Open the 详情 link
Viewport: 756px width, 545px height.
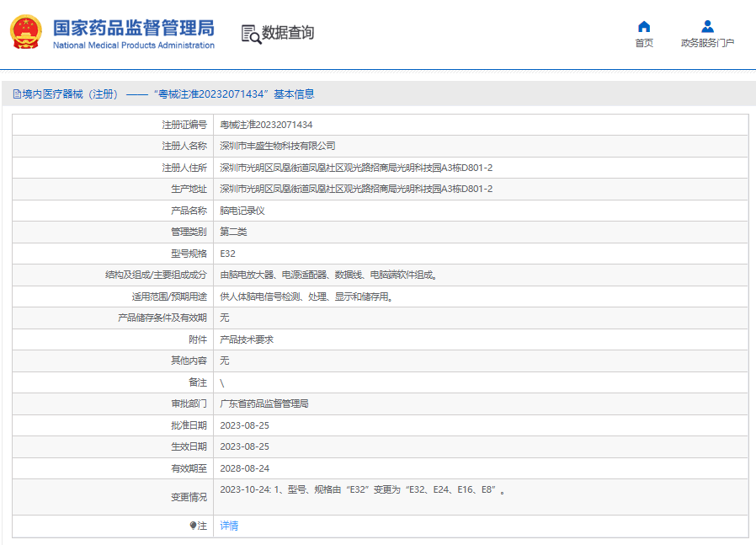click(229, 526)
